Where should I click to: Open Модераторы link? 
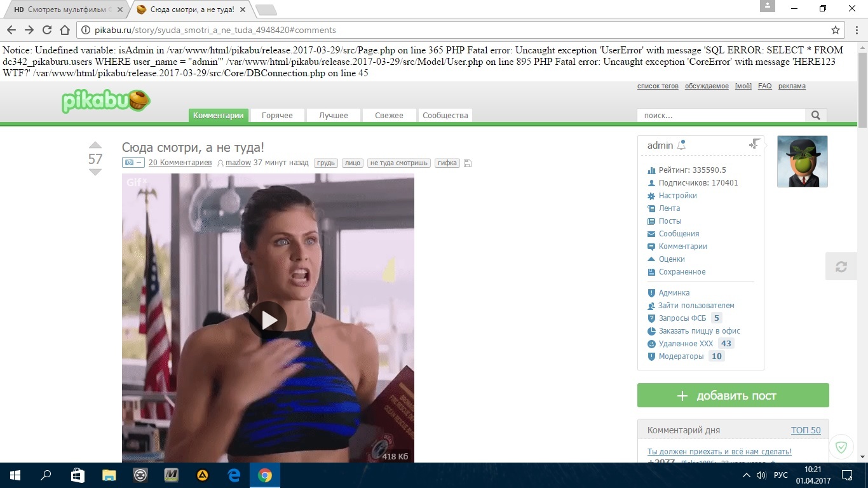click(x=681, y=356)
